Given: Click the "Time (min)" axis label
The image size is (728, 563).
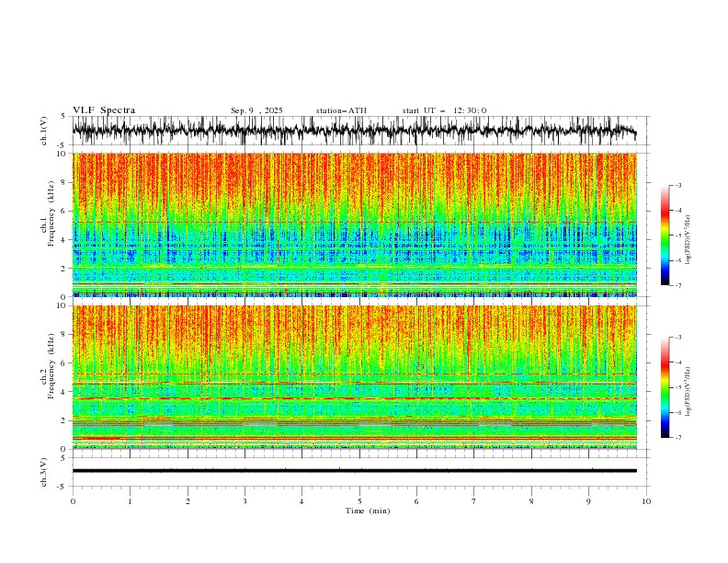Looking at the screenshot, I should [x=368, y=511].
